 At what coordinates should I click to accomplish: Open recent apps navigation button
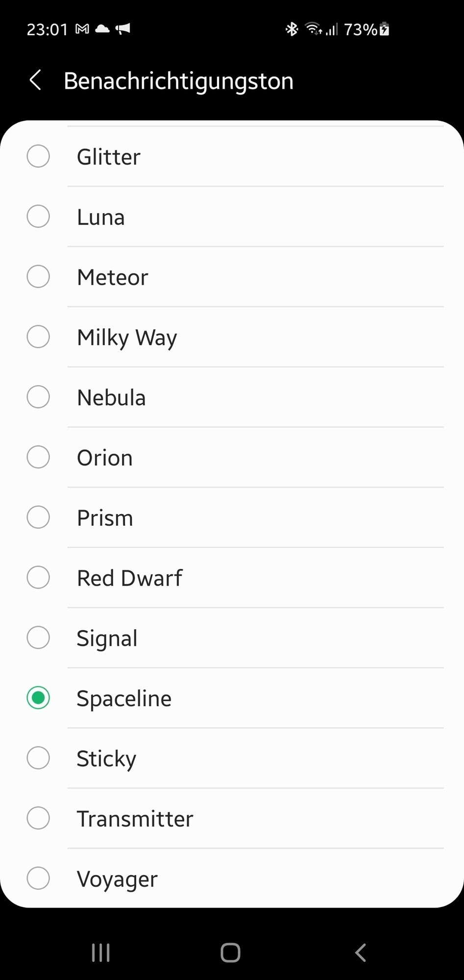[101, 953]
